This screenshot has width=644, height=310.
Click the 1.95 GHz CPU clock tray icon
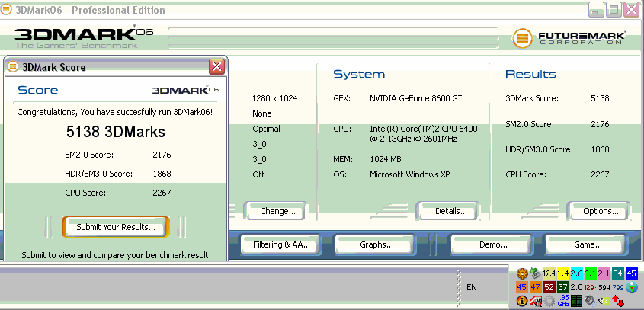(562, 301)
